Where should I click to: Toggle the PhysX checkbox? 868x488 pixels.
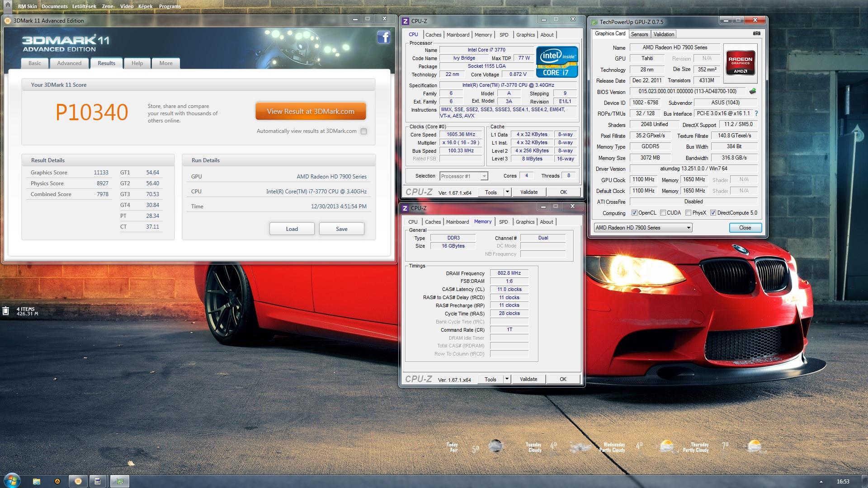click(x=688, y=213)
